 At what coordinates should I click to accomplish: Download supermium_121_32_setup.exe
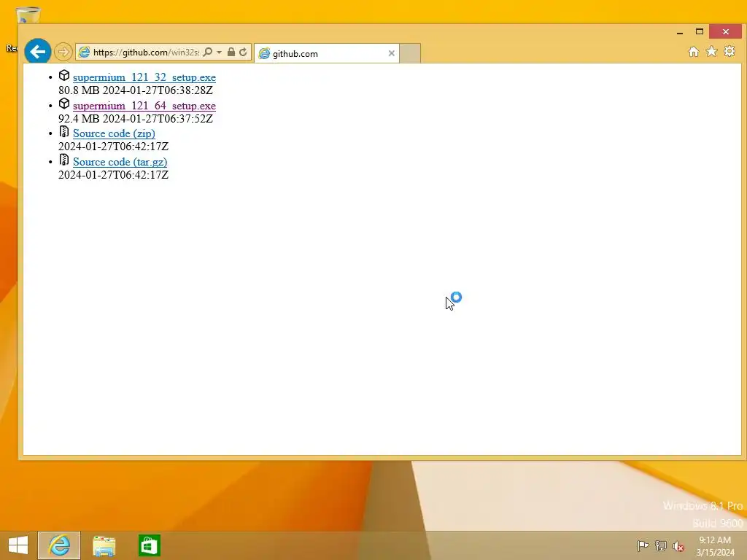pyautogui.click(x=144, y=77)
